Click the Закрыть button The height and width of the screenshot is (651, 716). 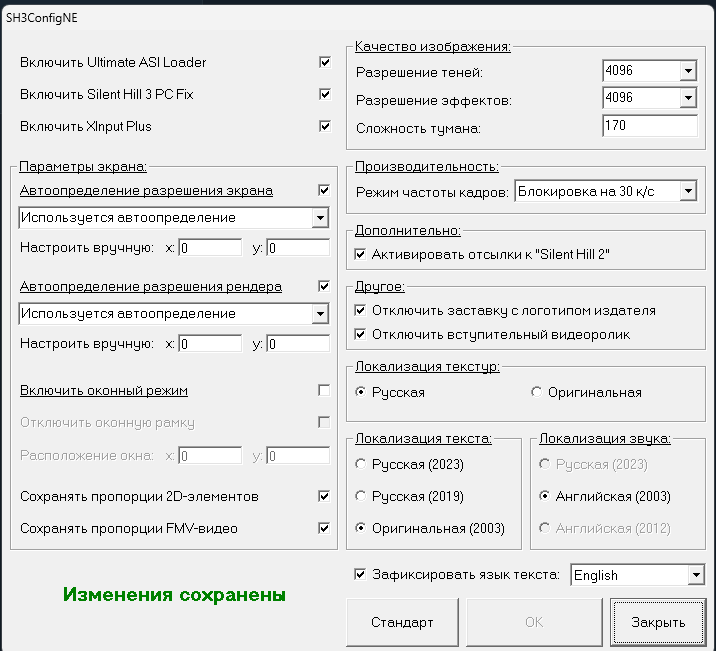[x=658, y=622]
